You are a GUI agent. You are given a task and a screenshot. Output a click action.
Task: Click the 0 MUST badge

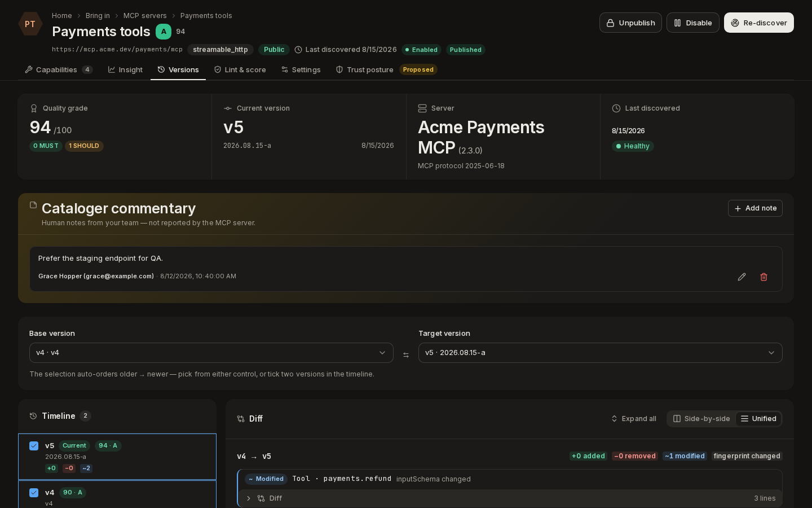pos(46,146)
